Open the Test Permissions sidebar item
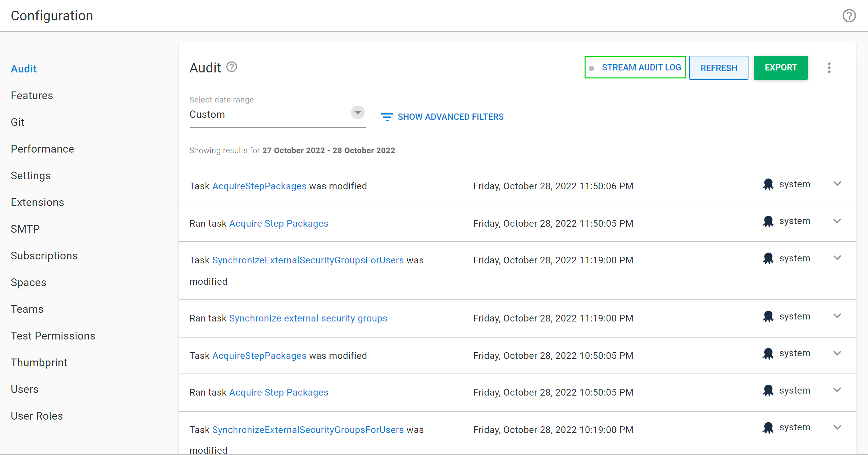This screenshot has height=455, width=868. pos(53,336)
